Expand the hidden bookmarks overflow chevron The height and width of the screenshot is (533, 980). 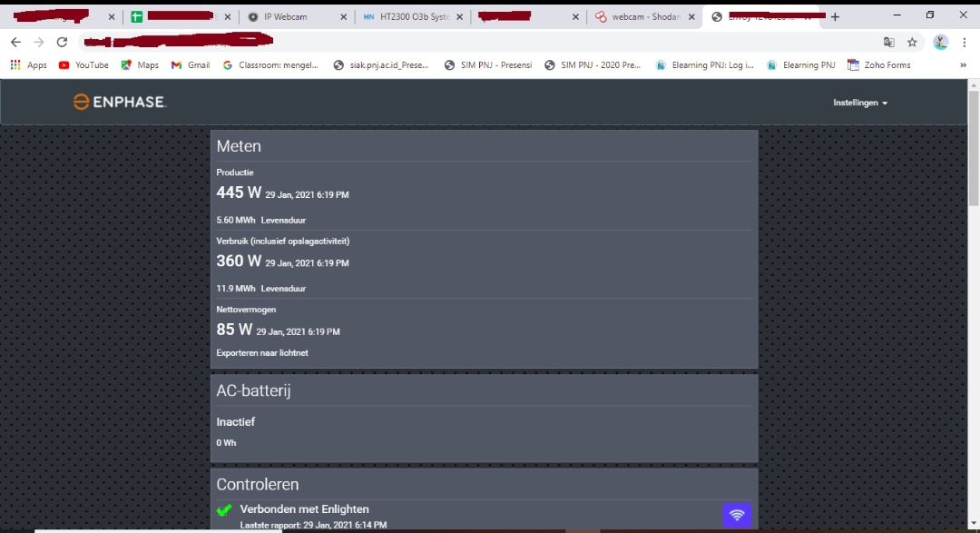tap(963, 65)
